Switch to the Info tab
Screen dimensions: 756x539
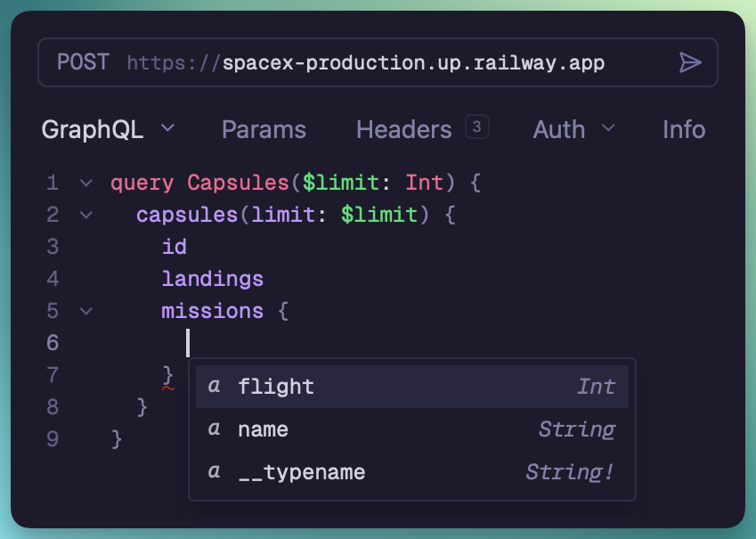click(x=684, y=129)
